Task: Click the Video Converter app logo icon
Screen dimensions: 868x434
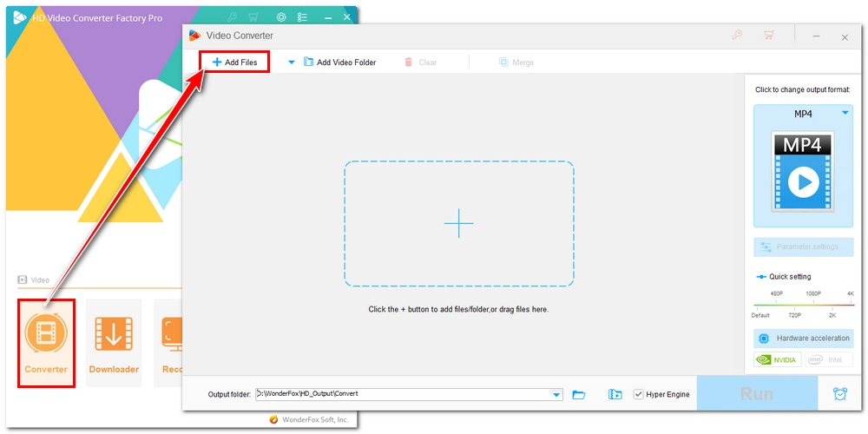Action: tap(194, 36)
